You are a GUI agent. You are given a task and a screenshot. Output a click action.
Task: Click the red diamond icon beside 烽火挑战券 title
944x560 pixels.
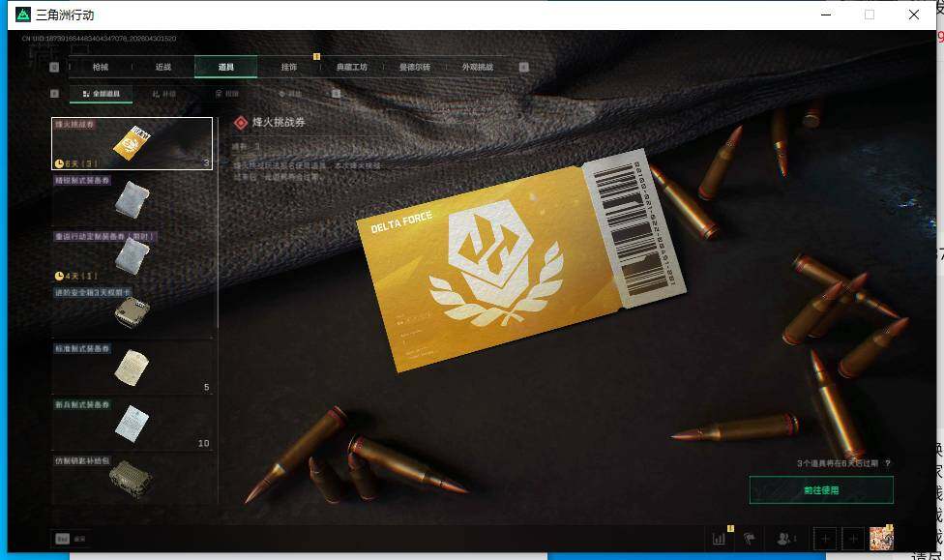(241, 123)
